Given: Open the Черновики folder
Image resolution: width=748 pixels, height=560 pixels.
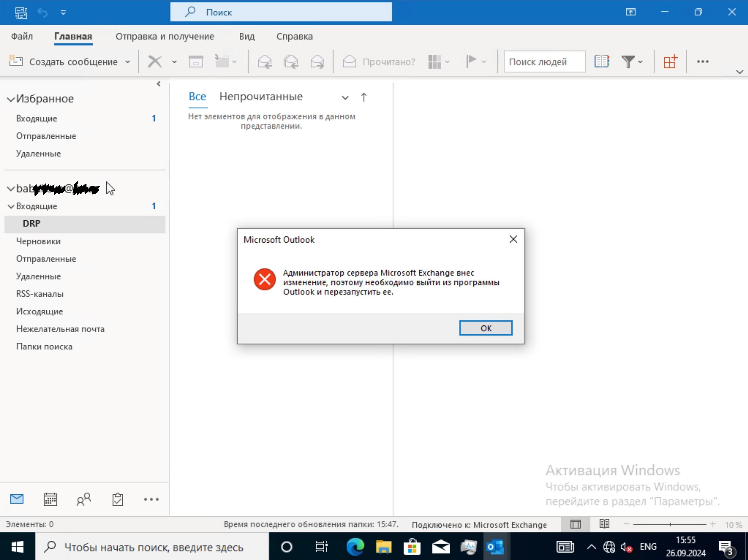Looking at the screenshot, I should [x=38, y=241].
